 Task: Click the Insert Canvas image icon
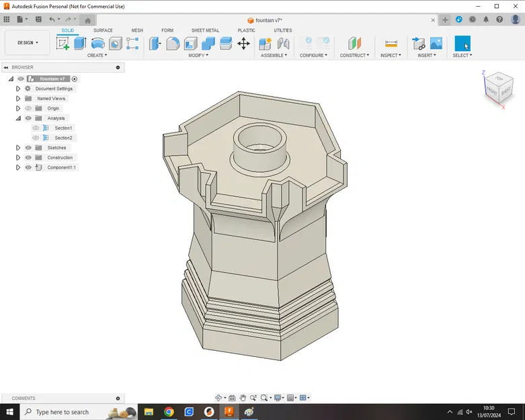click(x=436, y=44)
